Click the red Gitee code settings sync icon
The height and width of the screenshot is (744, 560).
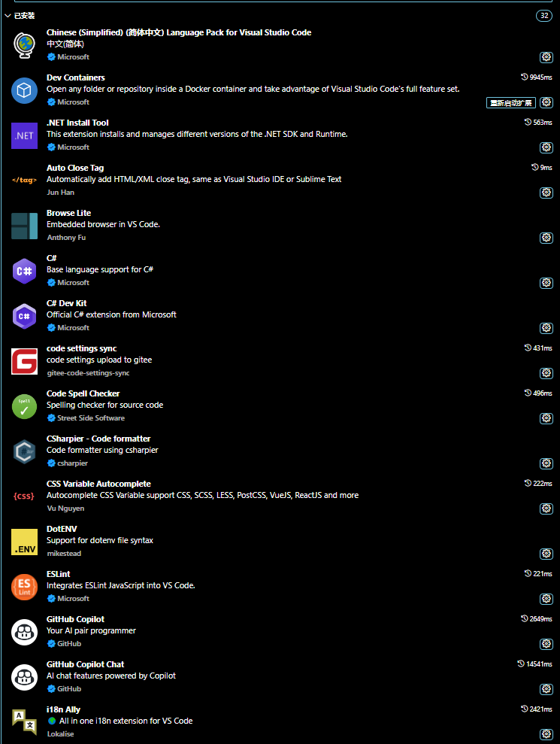click(24, 361)
